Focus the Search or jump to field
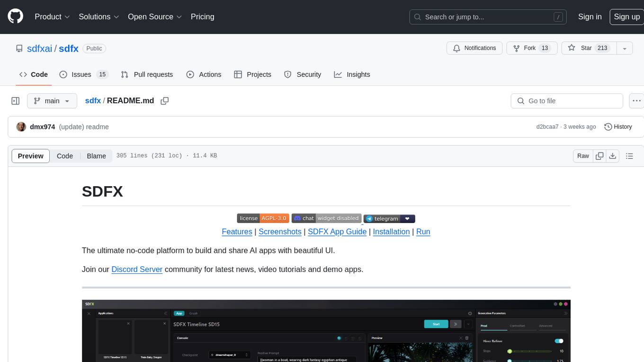The height and width of the screenshot is (362, 644). pos(488,17)
